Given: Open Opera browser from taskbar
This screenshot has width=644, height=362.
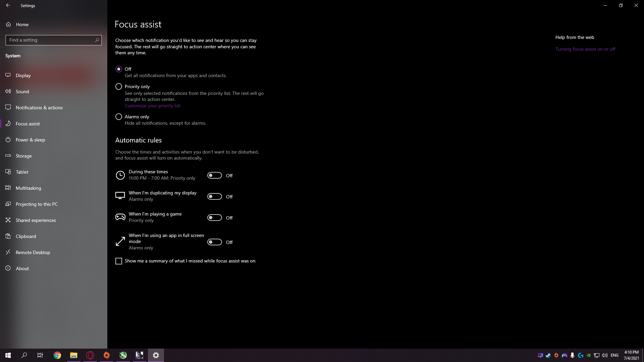Looking at the screenshot, I should pyautogui.click(x=90, y=355).
